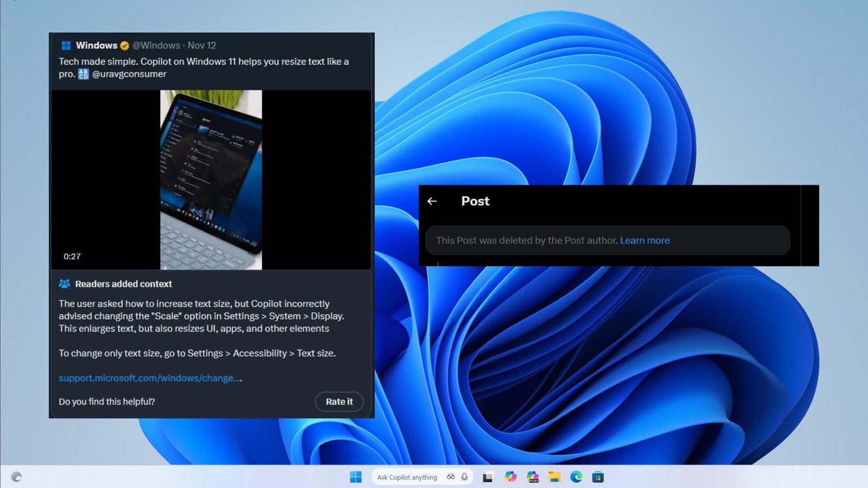Screen dimensions: 868x488
Task: Open File Explorer from the taskbar
Action: coord(554,477)
